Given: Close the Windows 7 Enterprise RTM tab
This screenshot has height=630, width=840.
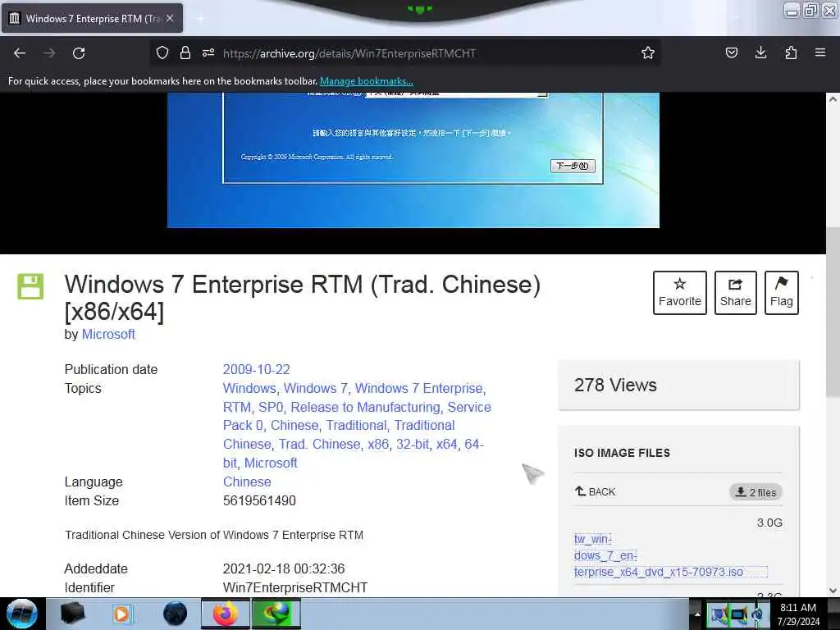Looking at the screenshot, I should click(x=170, y=18).
